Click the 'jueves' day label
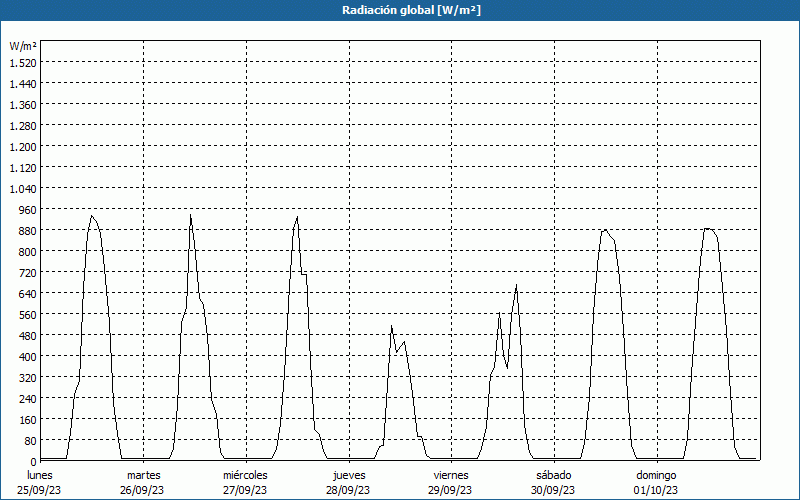Viewport: 800px width, 500px height. coord(349,475)
